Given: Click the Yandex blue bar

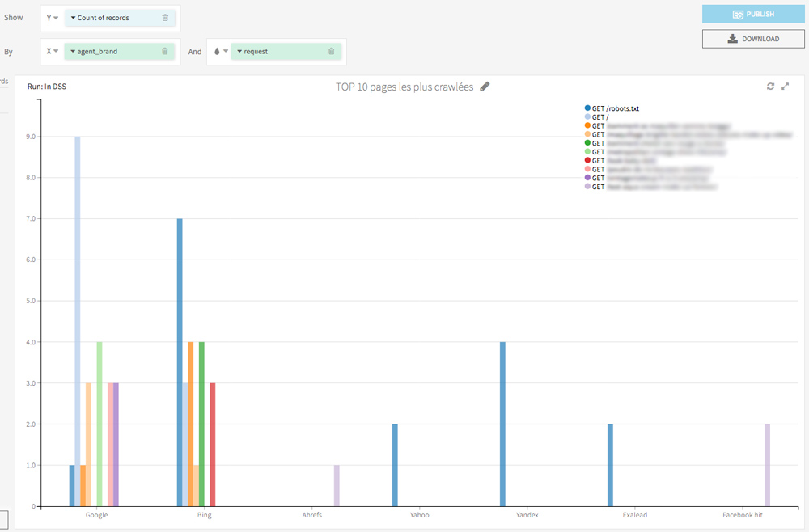Looking at the screenshot, I should 502,424.
